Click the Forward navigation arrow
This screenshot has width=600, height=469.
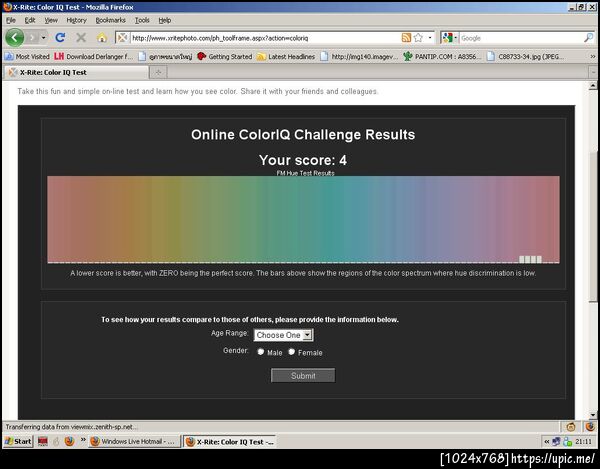(x=33, y=37)
